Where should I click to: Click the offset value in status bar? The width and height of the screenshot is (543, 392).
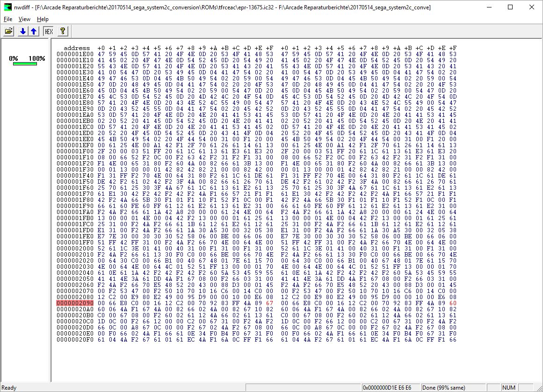click(387, 388)
